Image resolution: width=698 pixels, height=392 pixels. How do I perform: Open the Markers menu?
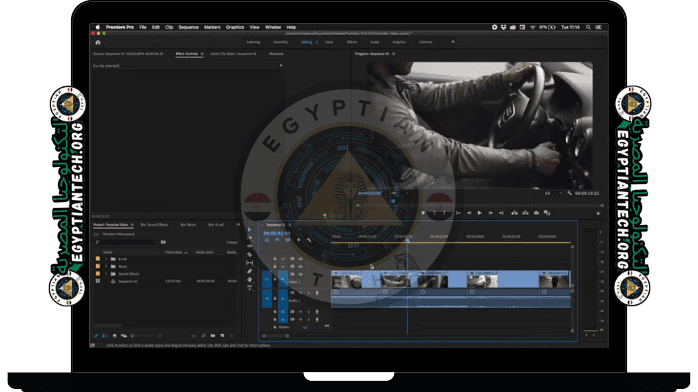212,27
